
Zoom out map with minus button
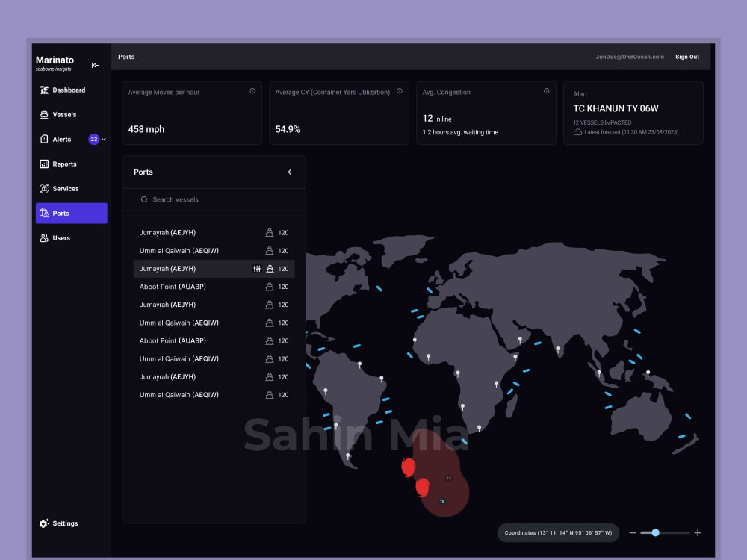tap(632, 533)
